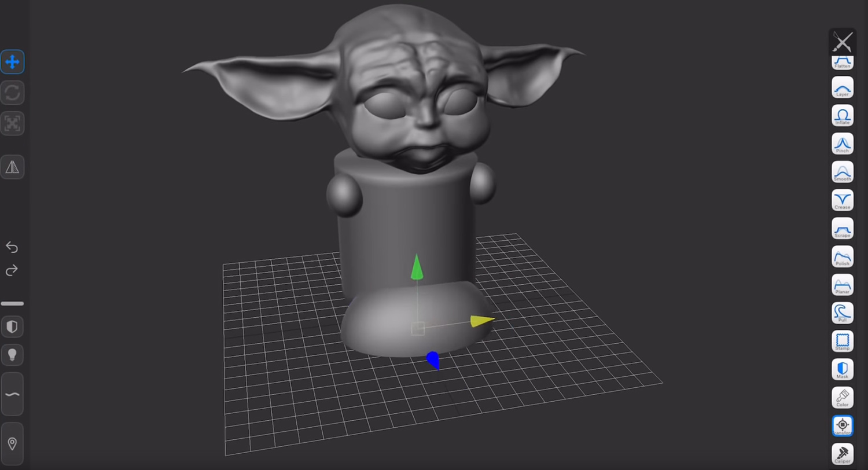The image size is (868, 470).
Task: Toggle the light bulb lighting button
Action: [12, 355]
